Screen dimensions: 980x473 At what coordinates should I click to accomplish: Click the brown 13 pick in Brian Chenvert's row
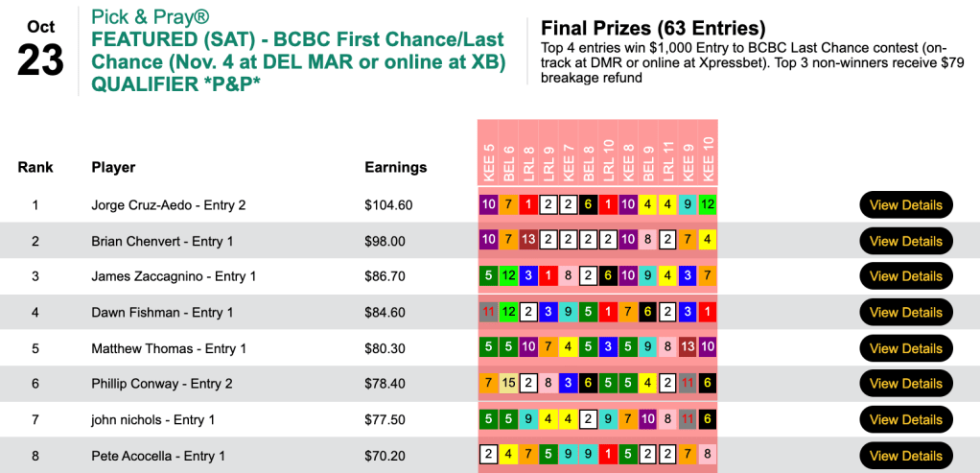pos(527,240)
